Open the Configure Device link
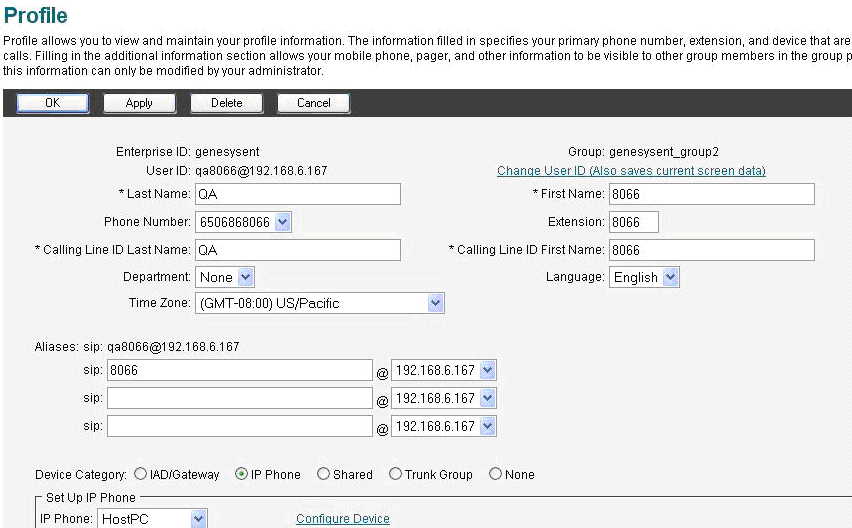 [x=342, y=519]
